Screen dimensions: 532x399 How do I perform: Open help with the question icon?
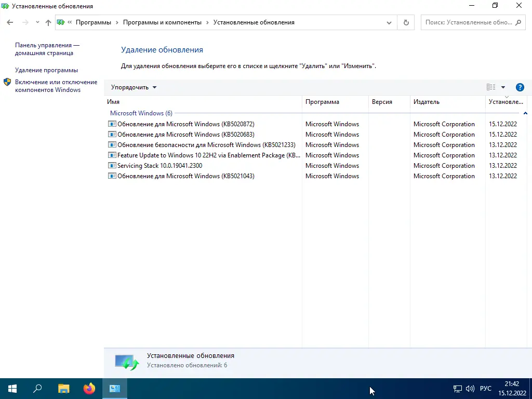[520, 87]
